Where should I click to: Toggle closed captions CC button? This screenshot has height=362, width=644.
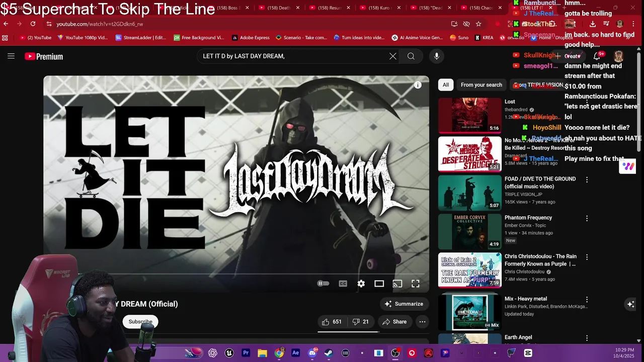click(343, 284)
